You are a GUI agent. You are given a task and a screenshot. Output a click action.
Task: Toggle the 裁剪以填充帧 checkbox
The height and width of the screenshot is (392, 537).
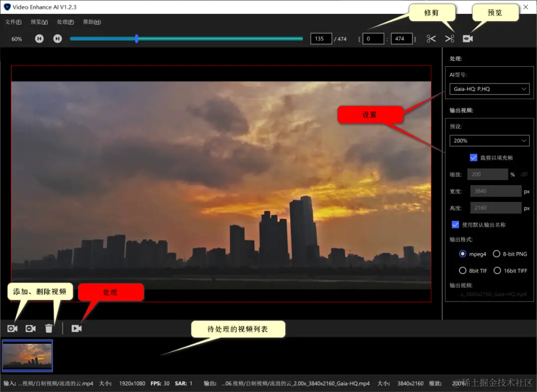point(473,158)
